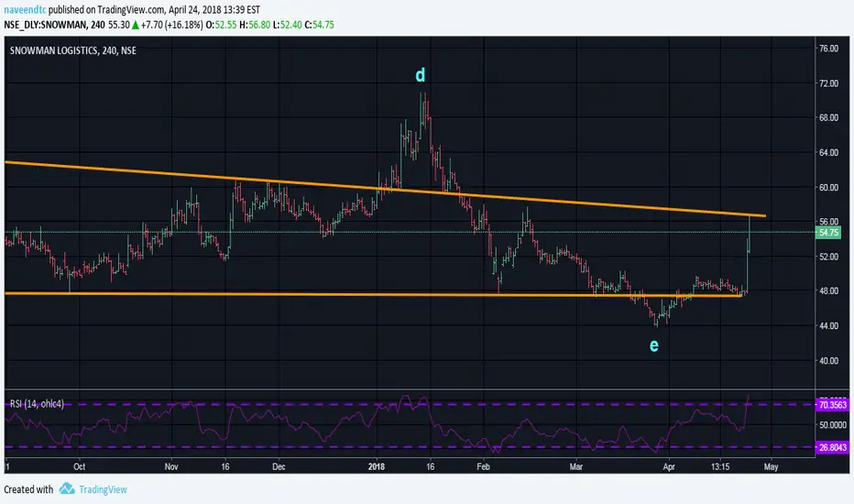854x504 pixels.
Task: Click the 70.3563 RSI upper level label
Action: [833, 404]
